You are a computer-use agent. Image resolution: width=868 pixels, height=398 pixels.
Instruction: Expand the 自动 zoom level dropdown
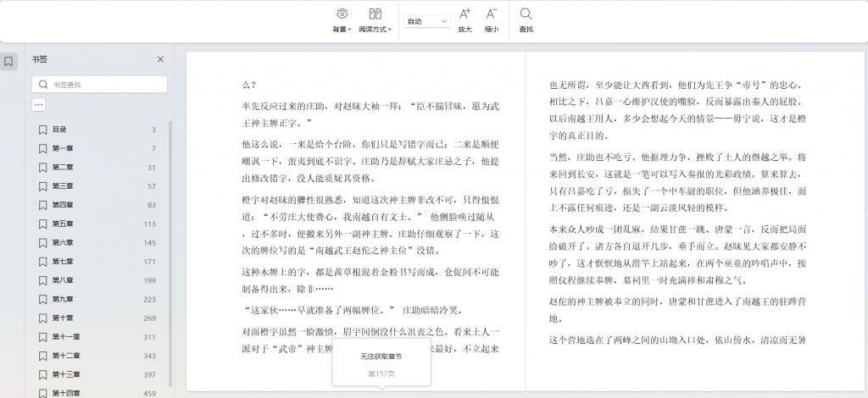click(427, 21)
